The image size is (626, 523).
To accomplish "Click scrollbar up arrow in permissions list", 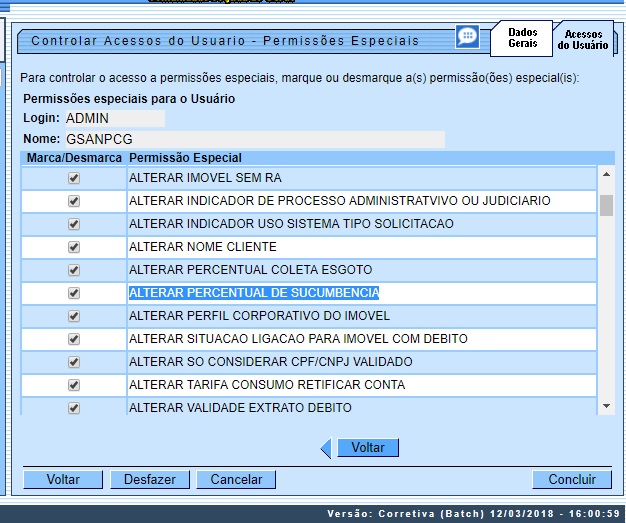I will coord(605,175).
